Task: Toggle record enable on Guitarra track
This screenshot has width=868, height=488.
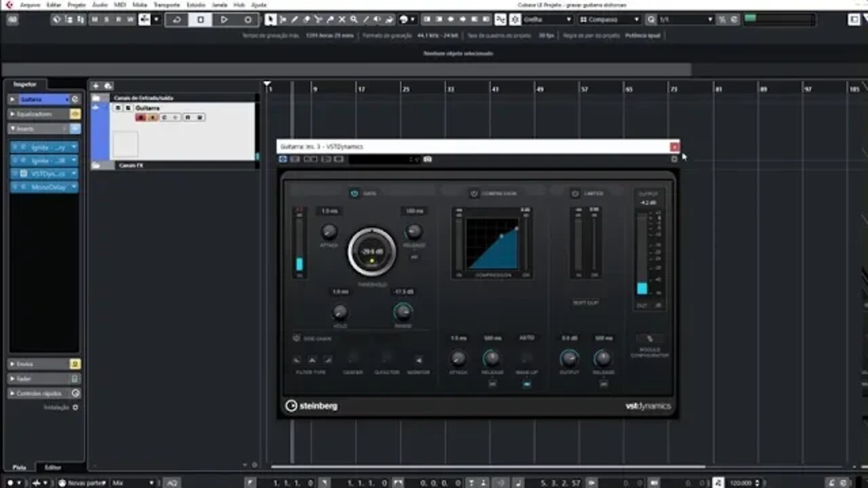Action: [x=141, y=117]
